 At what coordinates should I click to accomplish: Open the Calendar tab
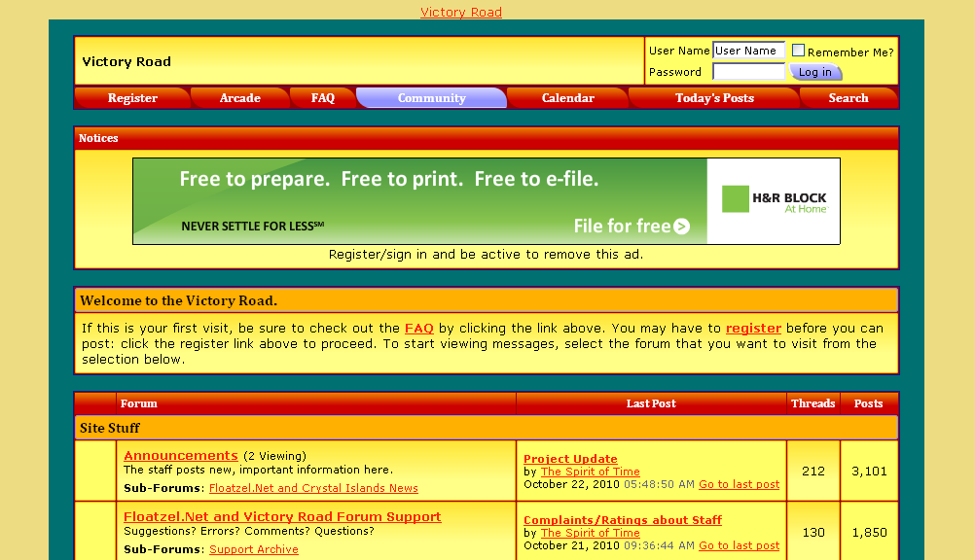click(x=567, y=98)
